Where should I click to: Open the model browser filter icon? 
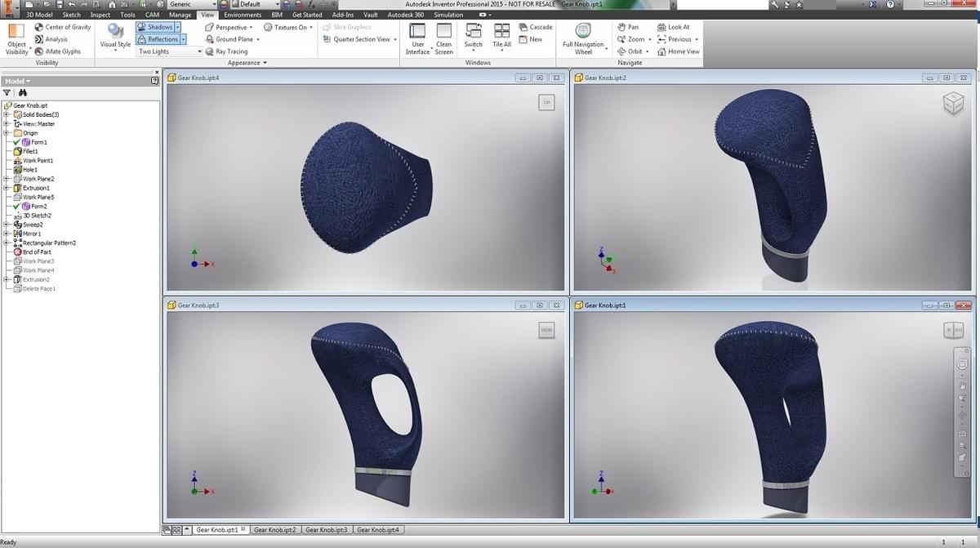[x=7, y=92]
